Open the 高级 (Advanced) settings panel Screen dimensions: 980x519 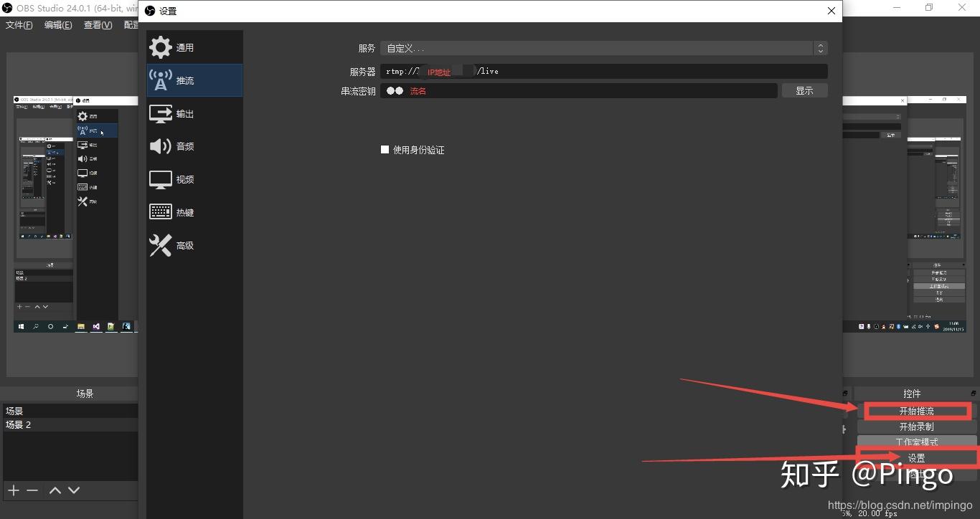point(184,244)
